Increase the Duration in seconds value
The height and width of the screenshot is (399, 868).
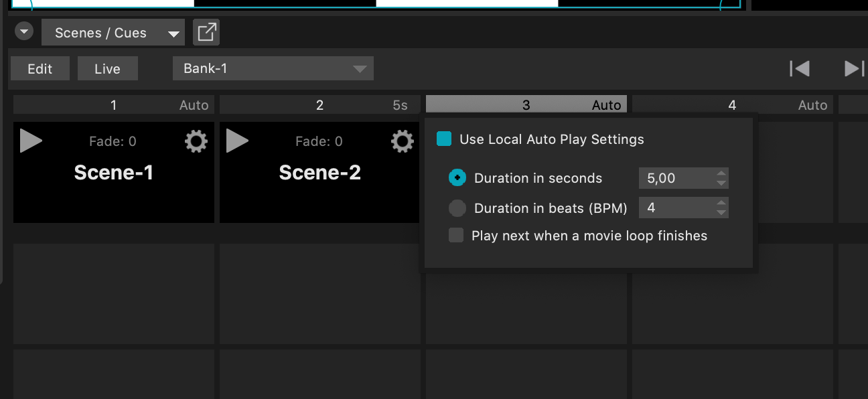coord(721,174)
